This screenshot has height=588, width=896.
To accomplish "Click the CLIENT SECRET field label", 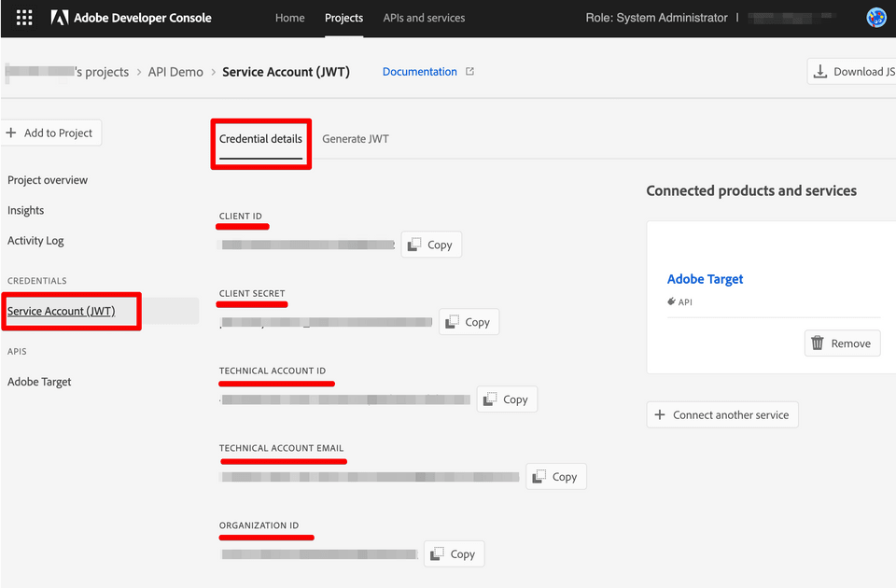I will (x=252, y=293).
